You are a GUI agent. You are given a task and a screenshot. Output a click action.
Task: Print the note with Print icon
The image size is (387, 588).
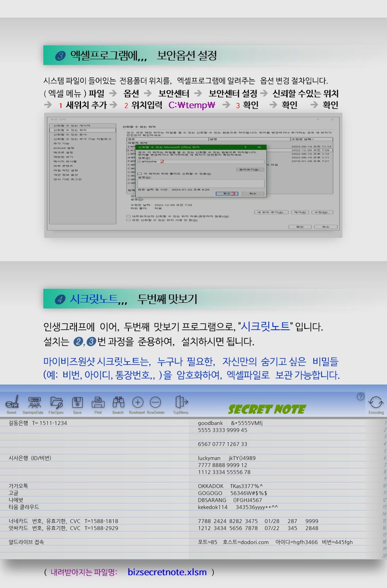tap(98, 402)
